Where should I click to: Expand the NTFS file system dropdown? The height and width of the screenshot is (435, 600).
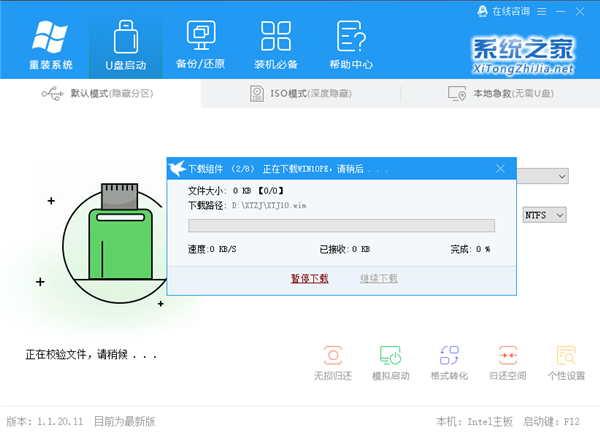(x=545, y=214)
